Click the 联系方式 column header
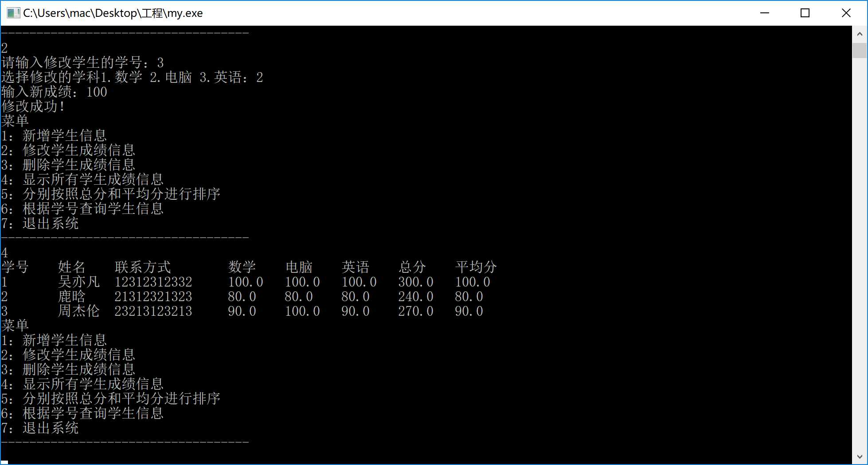 point(143,267)
